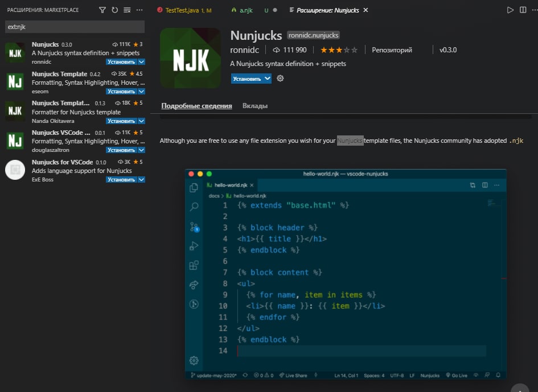The width and height of the screenshot is (538, 392).
Task: Click extensions blocks icon in preview image
Action: (194, 265)
